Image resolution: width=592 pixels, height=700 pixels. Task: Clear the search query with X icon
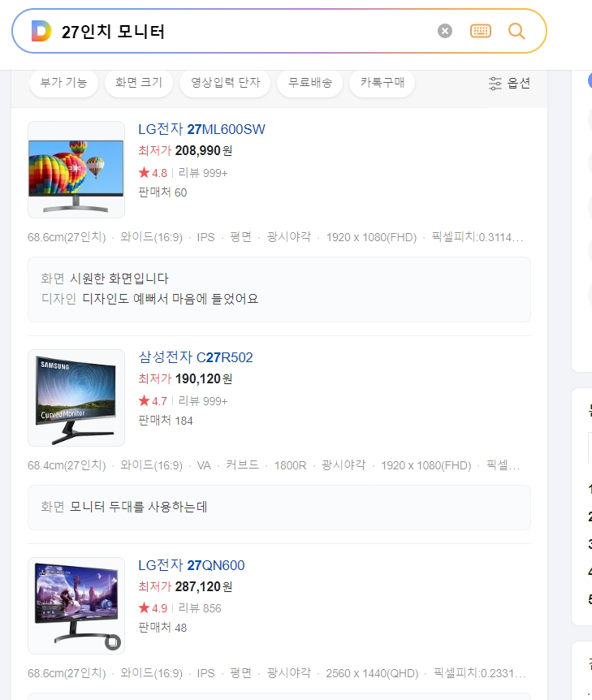[445, 31]
